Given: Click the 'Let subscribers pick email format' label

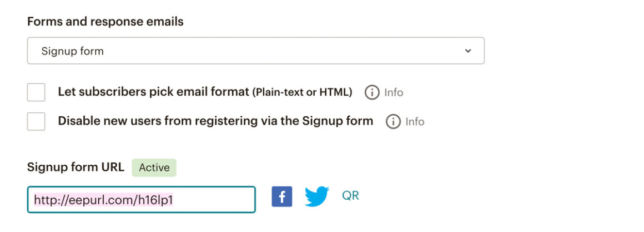Looking at the screenshot, I should (154, 92).
